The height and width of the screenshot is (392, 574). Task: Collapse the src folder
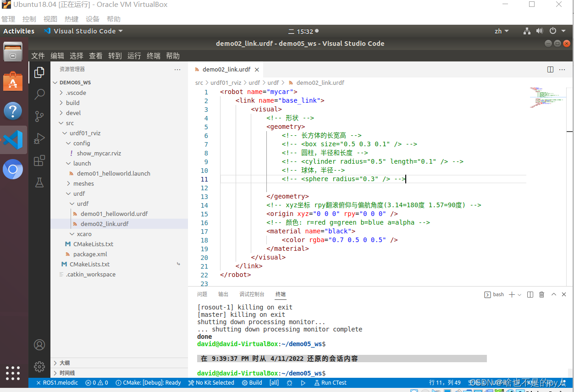tap(119, 123)
